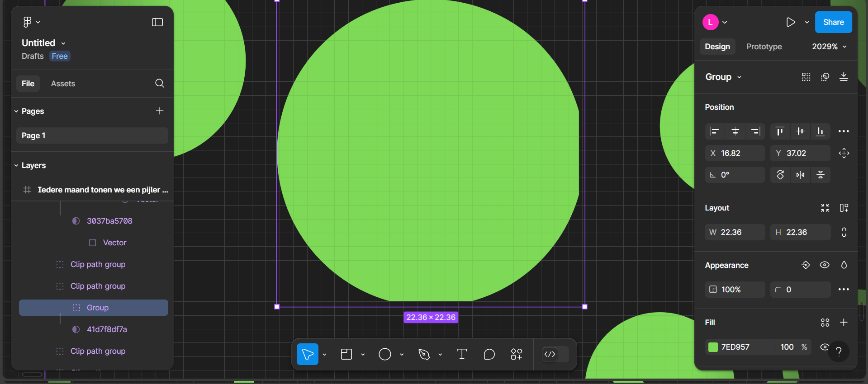The image size is (868, 384).
Task: Open present options dropdown arrow
Action: [806, 22]
